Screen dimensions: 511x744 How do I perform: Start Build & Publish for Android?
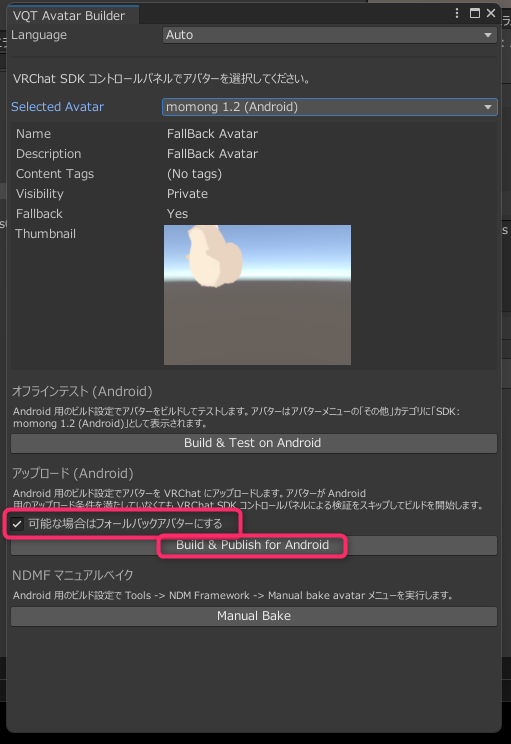[x=254, y=545]
